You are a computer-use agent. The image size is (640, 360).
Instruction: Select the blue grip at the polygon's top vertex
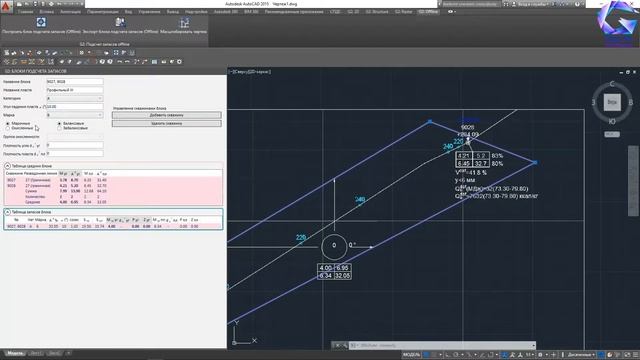429,121
